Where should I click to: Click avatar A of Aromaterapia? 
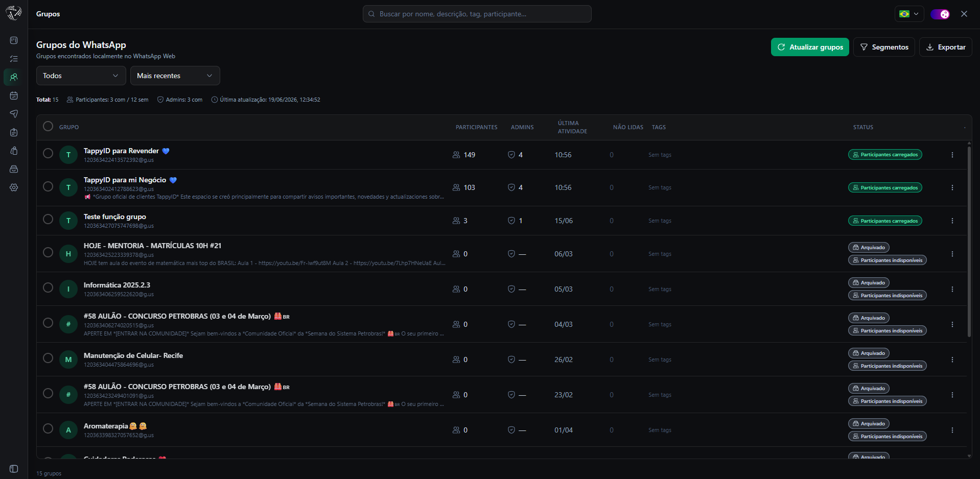[x=68, y=430]
